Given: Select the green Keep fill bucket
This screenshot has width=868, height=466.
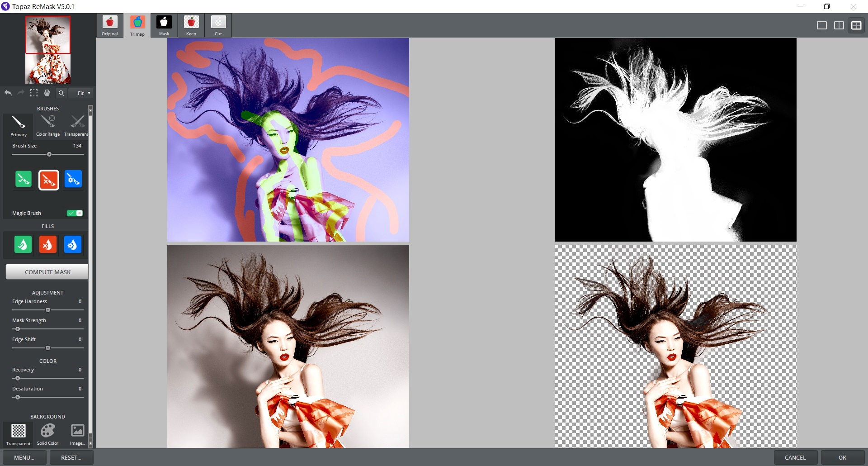Looking at the screenshot, I should pyautogui.click(x=23, y=245).
